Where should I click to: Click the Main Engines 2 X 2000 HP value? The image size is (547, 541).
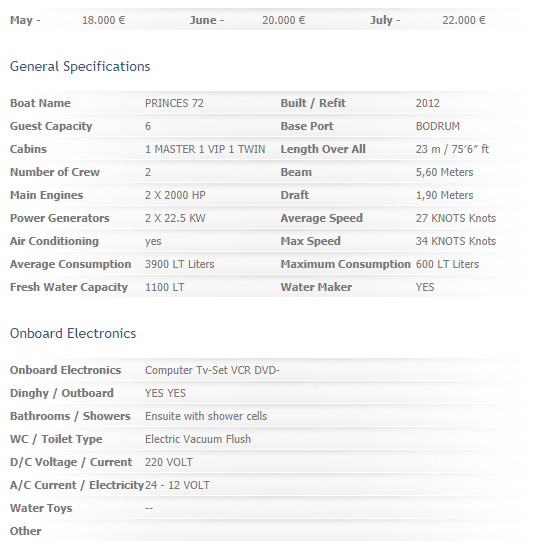(175, 195)
